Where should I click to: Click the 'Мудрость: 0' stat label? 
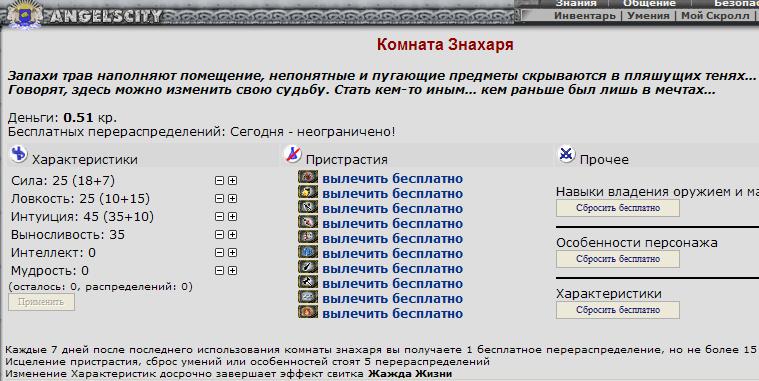tap(50, 271)
